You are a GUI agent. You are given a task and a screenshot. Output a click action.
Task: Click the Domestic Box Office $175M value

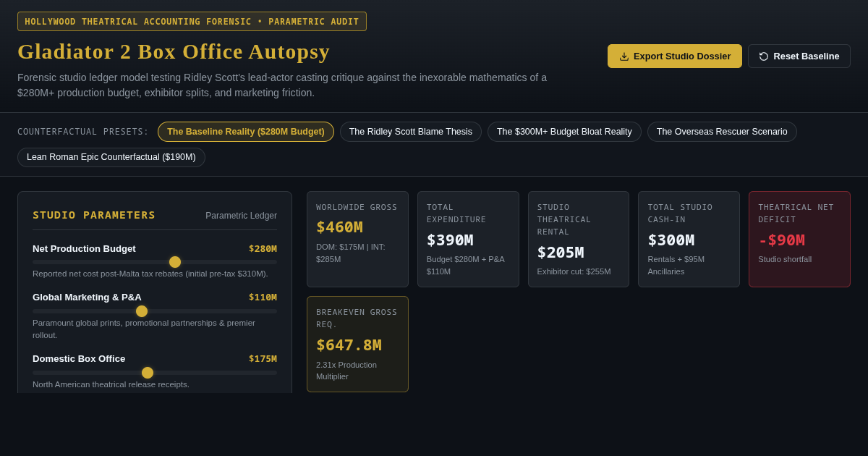(x=263, y=358)
